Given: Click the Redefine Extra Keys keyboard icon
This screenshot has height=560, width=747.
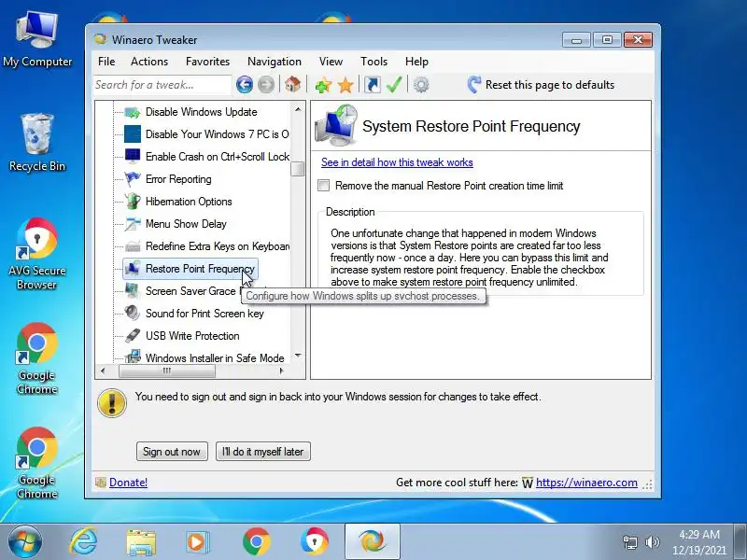Looking at the screenshot, I should click(x=133, y=246).
